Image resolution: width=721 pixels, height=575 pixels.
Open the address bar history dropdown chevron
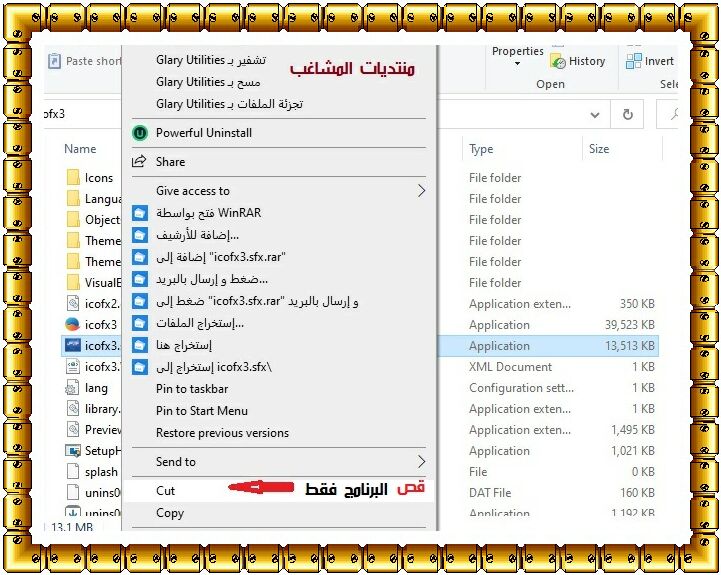tap(594, 114)
